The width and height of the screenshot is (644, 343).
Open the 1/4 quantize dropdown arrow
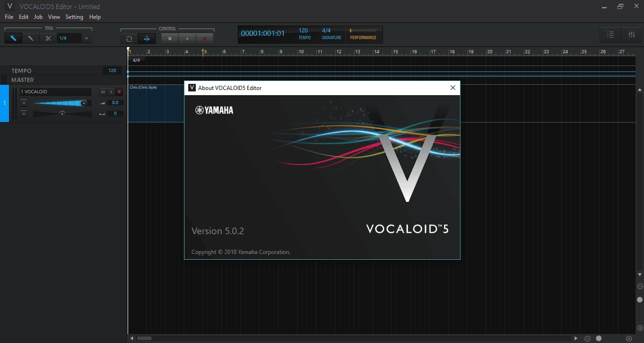click(x=86, y=38)
